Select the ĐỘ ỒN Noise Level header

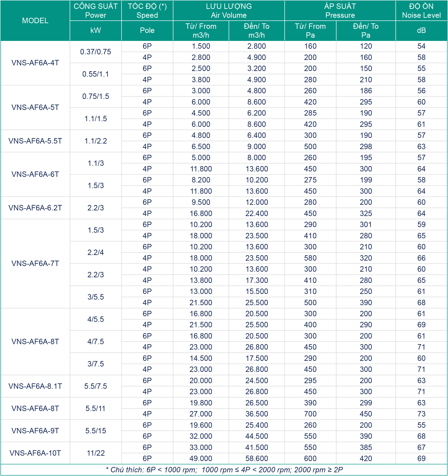(421, 11)
